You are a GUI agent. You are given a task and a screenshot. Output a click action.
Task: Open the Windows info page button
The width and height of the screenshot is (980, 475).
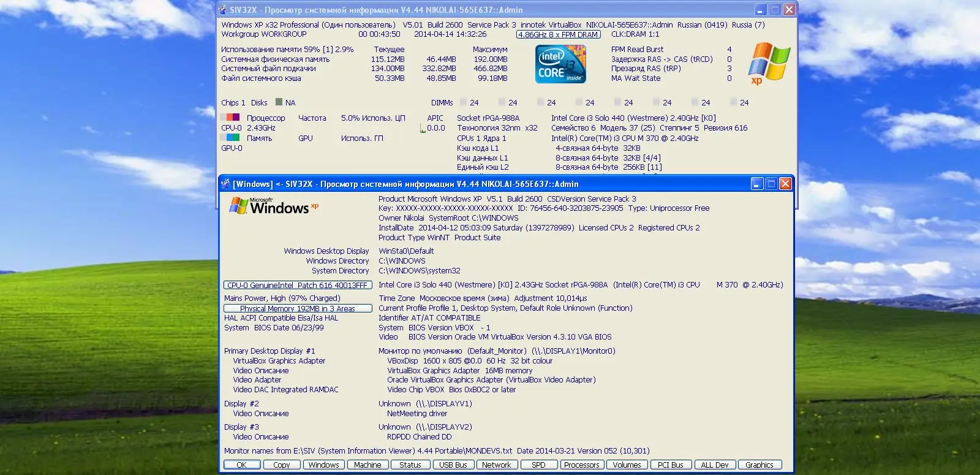tap(324, 465)
